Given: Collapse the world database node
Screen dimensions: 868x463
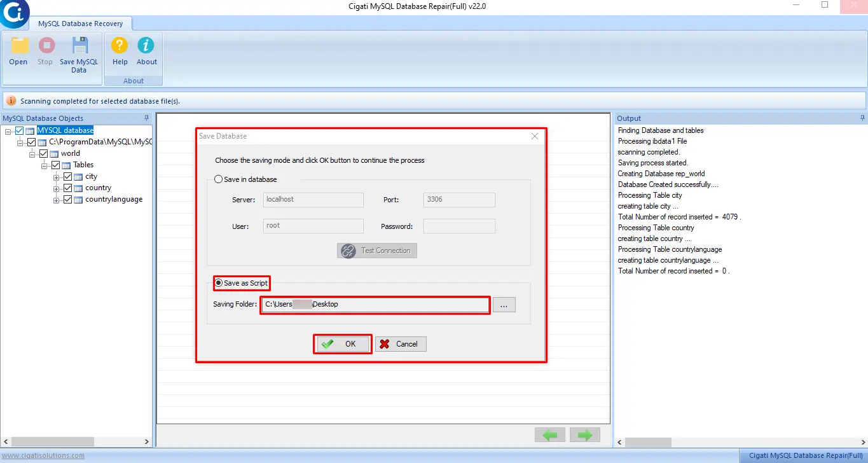Looking at the screenshot, I should click(32, 154).
